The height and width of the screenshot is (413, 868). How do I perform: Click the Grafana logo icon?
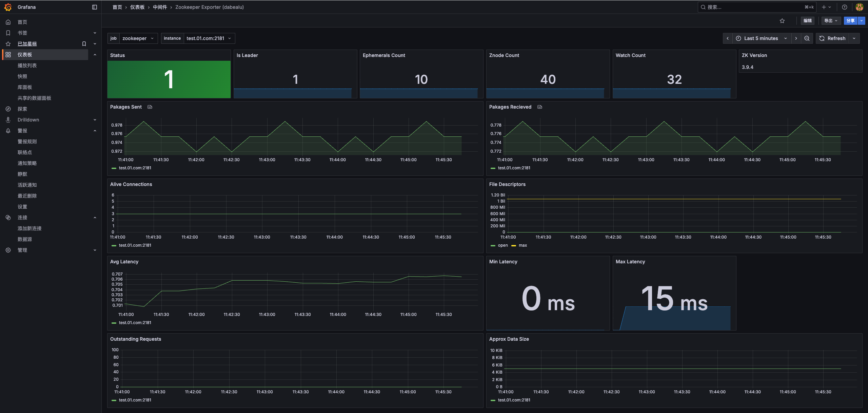[8, 7]
